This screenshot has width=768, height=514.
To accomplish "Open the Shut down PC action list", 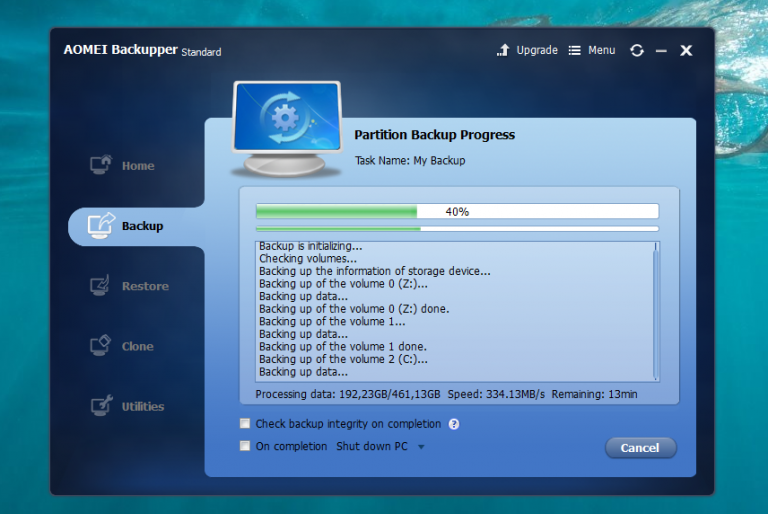I will (372, 446).
